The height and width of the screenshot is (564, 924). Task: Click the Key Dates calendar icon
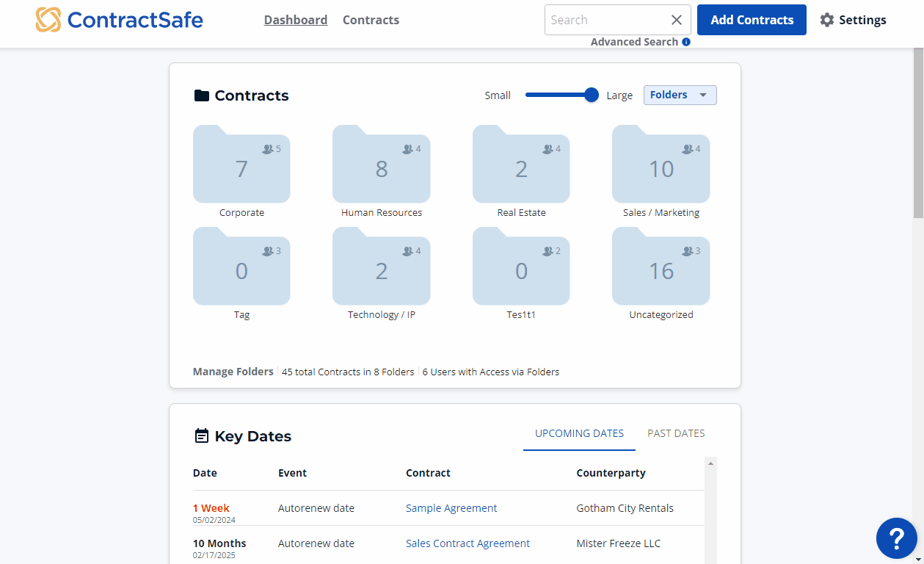point(201,436)
